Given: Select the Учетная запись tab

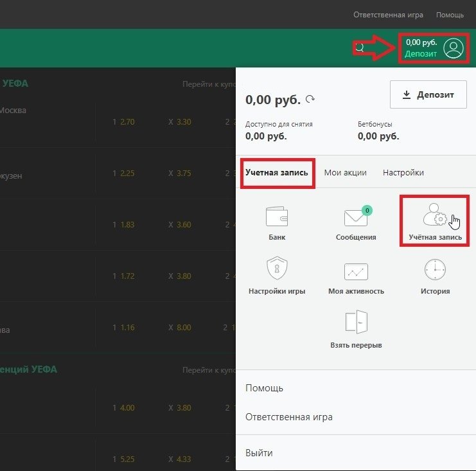Looking at the screenshot, I should [277, 172].
